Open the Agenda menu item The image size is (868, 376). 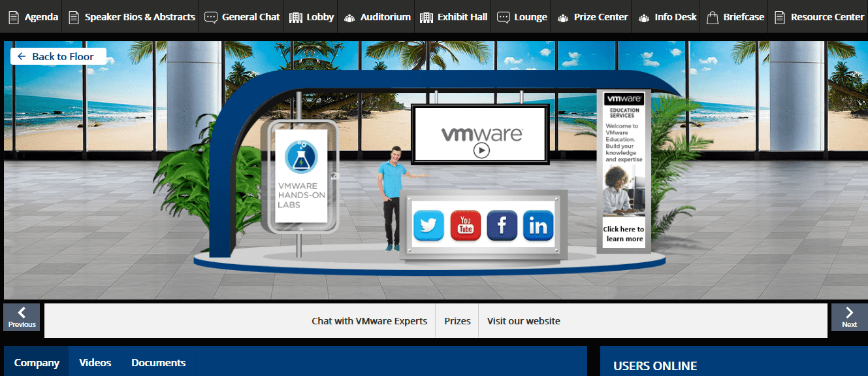34,17
